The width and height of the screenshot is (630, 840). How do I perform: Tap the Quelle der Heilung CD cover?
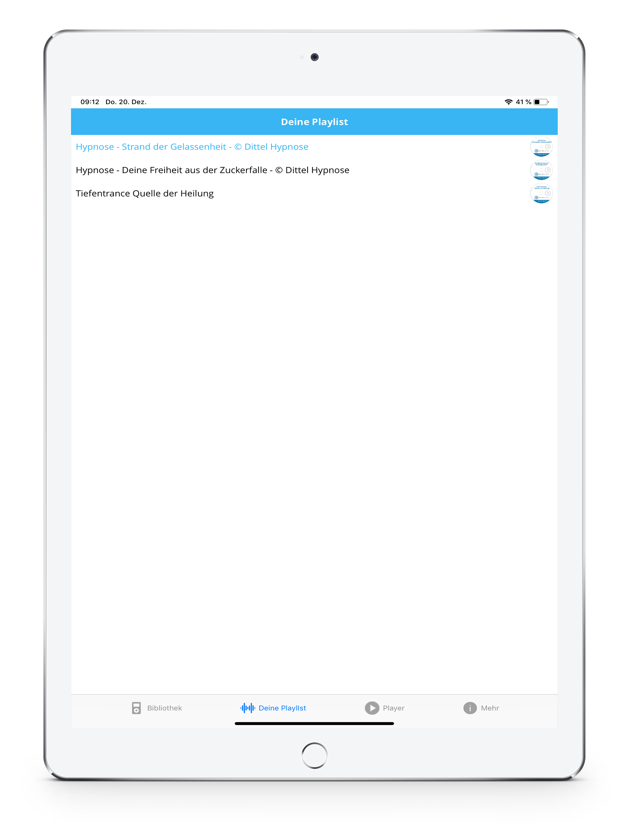point(541,194)
